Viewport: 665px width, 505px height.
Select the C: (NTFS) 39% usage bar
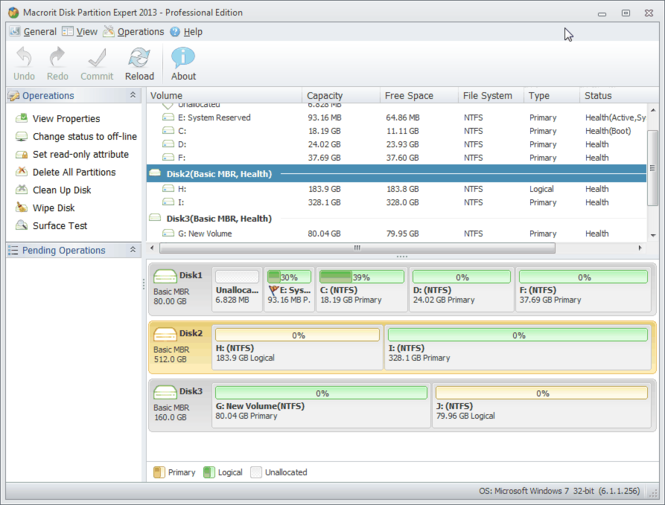point(362,277)
